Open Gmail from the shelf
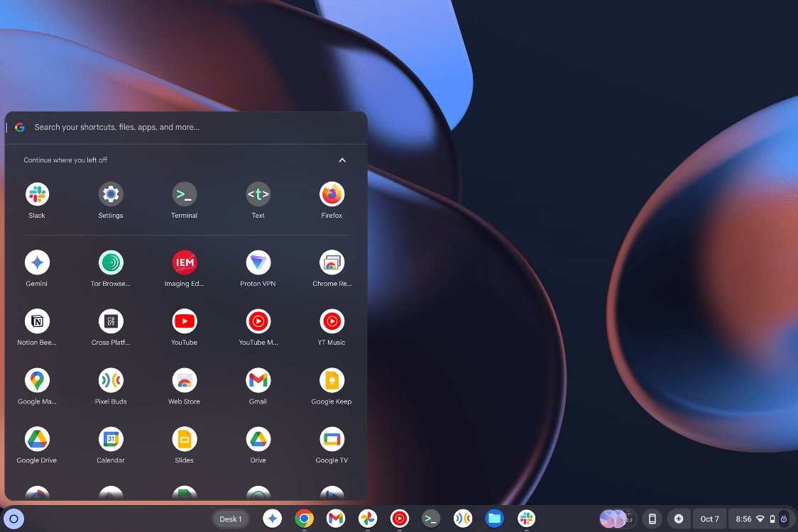 [335, 519]
